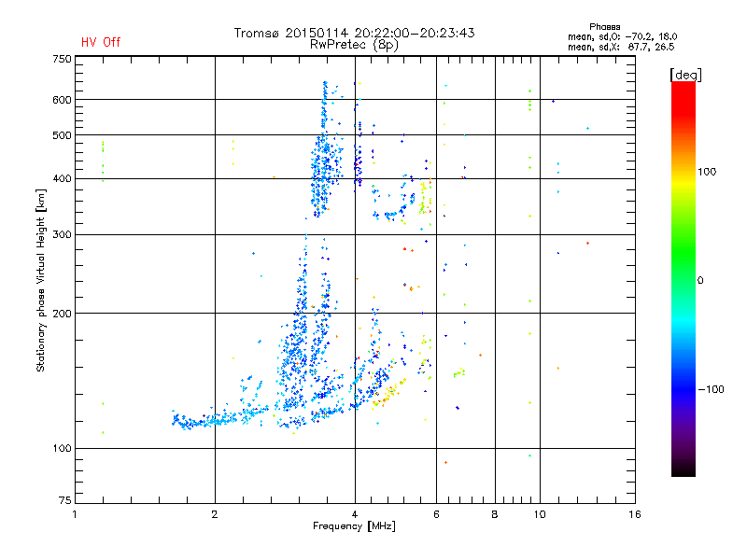747x560 pixels.
Task: Click the y-axis tick label '750'
Action: 62,59
